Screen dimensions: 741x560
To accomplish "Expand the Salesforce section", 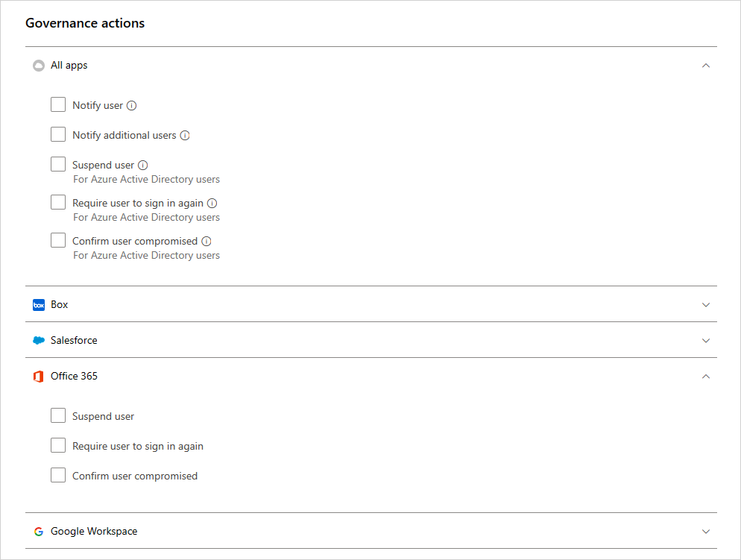I will point(706,340).
